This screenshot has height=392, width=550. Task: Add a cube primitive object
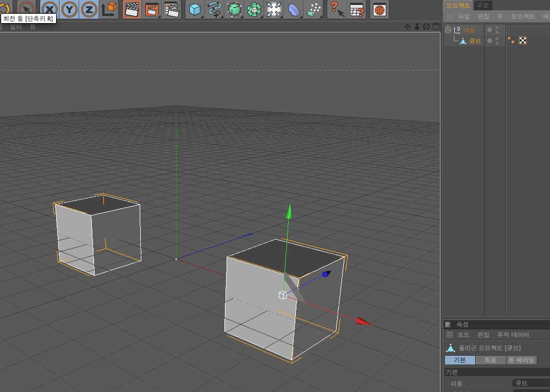tap(195, 9)
